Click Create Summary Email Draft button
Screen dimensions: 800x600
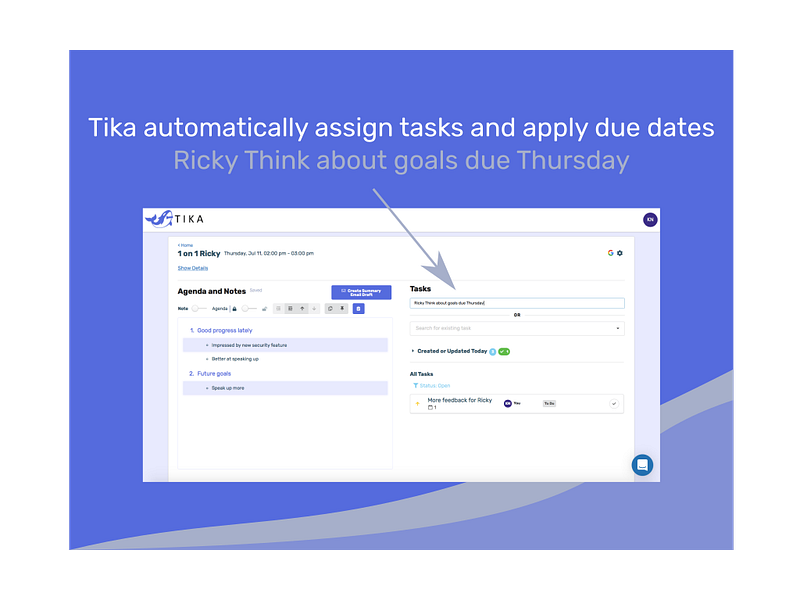coord(361,292)
